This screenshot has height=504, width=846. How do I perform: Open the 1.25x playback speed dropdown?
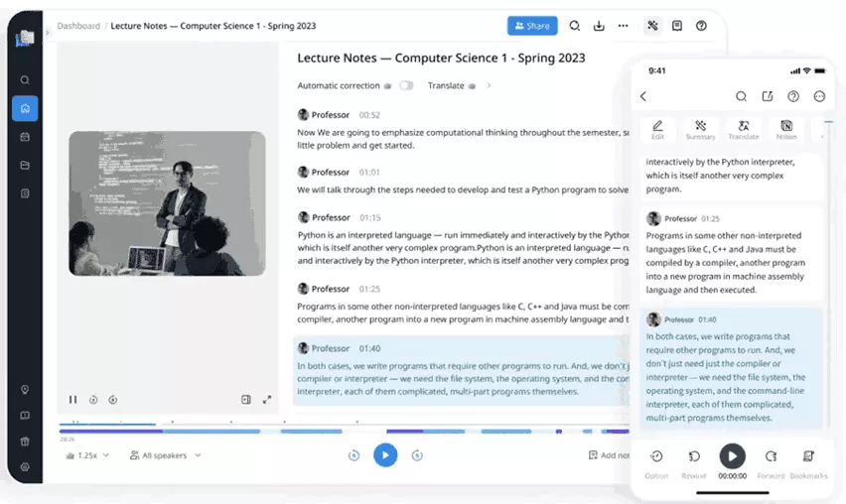point(87,455)
